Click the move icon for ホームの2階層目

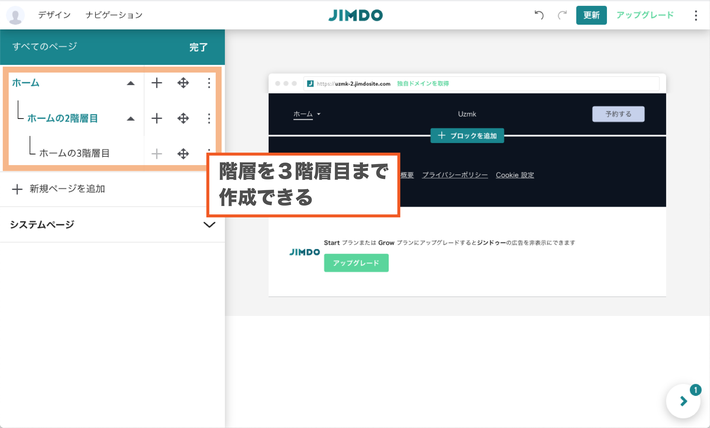pos(183,119)
